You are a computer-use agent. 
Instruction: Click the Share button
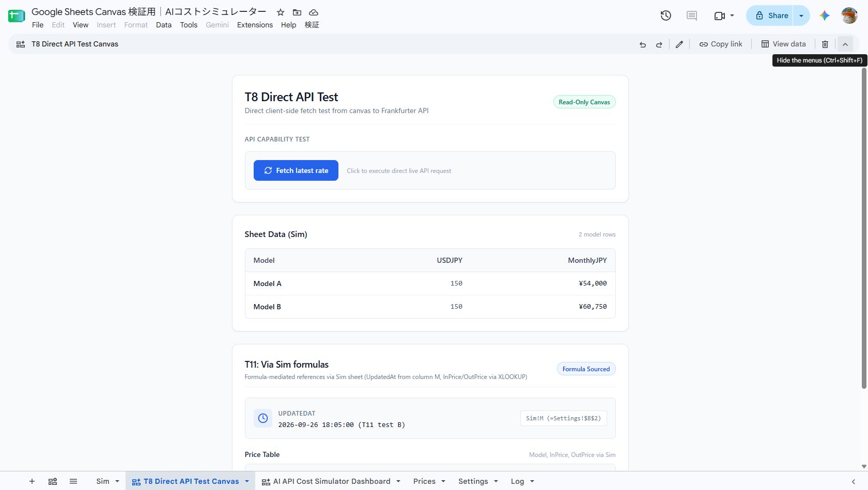click(770, 15)
